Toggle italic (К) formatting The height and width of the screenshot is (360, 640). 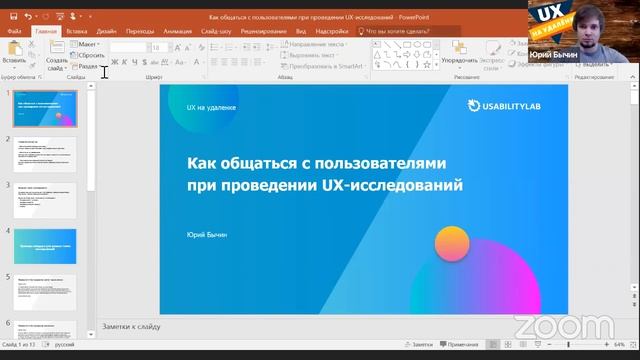[x=124, y=62]
